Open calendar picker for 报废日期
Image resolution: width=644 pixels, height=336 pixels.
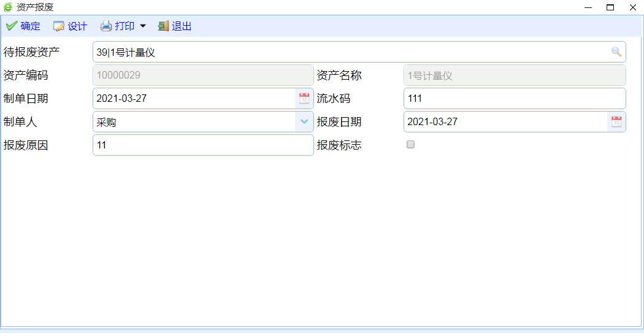(616, 122)
